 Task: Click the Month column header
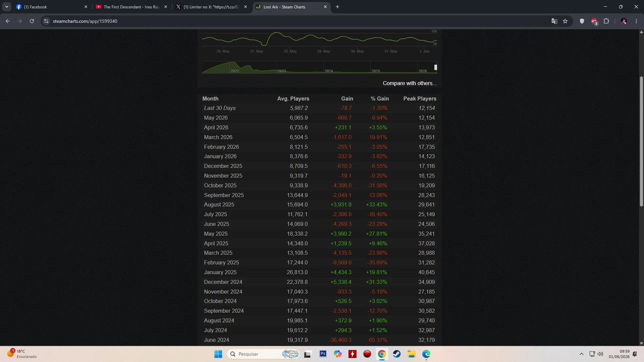point(210,99)
